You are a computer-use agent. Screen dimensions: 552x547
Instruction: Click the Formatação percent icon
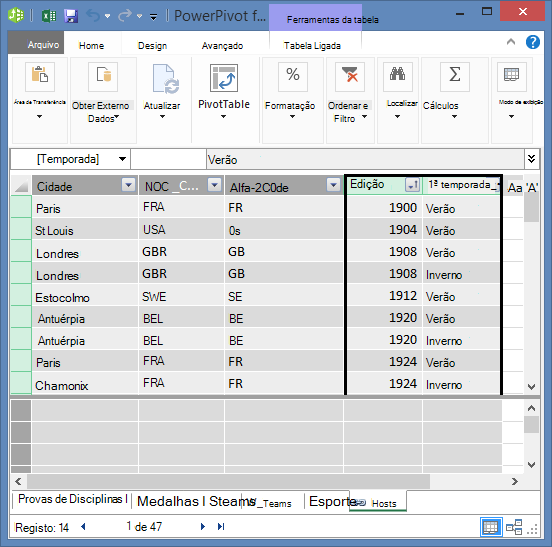pyautogui.click(x=293, y=76)
